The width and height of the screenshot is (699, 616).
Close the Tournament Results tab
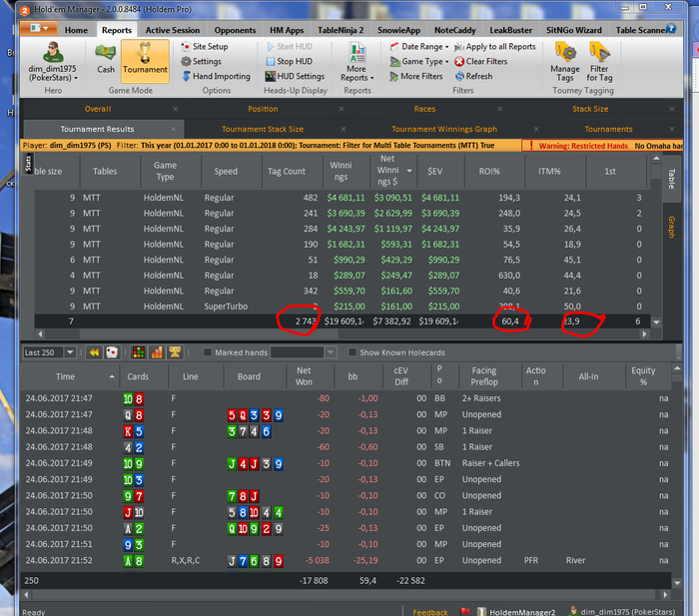174,129
